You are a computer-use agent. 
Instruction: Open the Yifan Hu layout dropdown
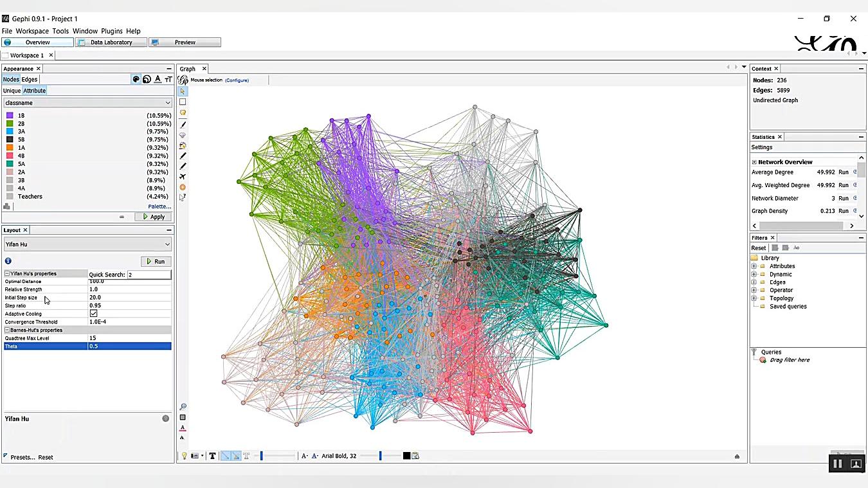pyautogui.click(x=87, y=244)
